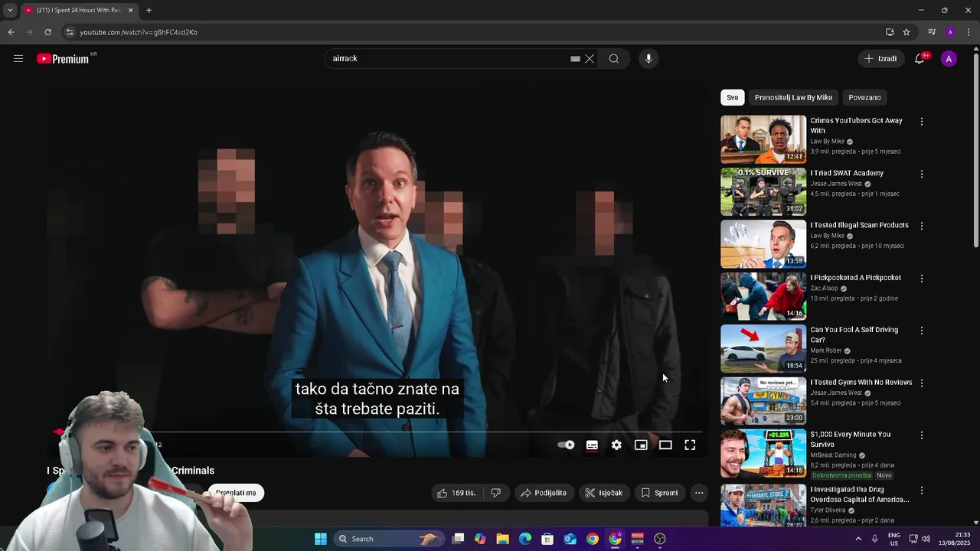
Task: Click the Pretplati me subscribe button
Action: (x=236, y=493)
